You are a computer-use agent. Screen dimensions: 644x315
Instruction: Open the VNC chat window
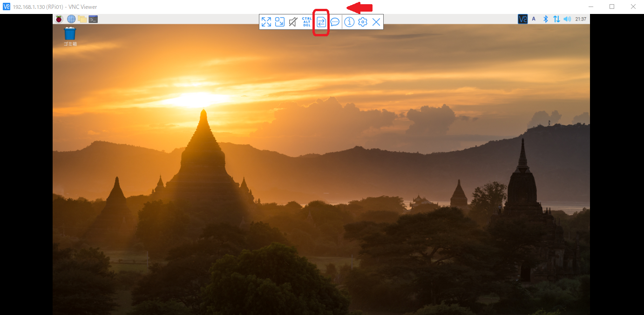click(335, 22)
